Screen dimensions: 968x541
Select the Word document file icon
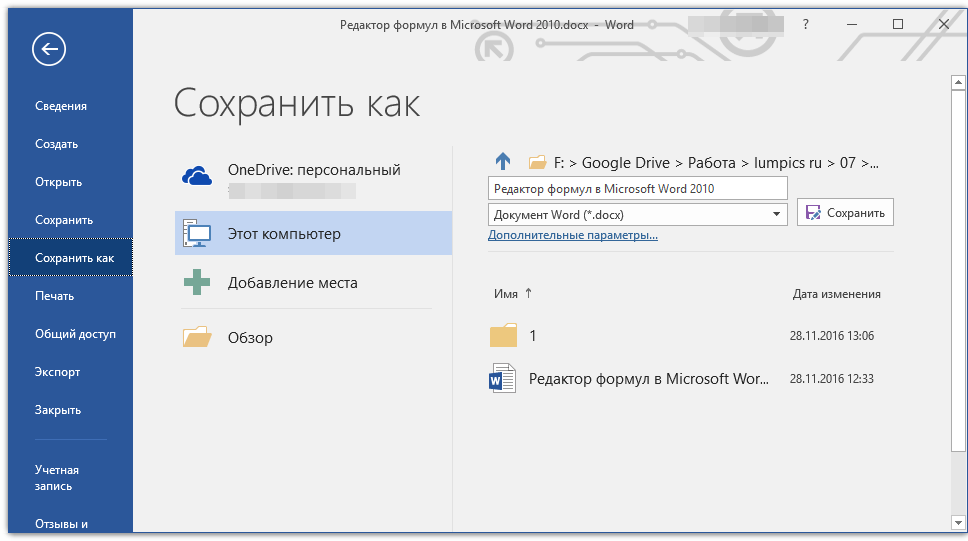[x=503, y=379]
